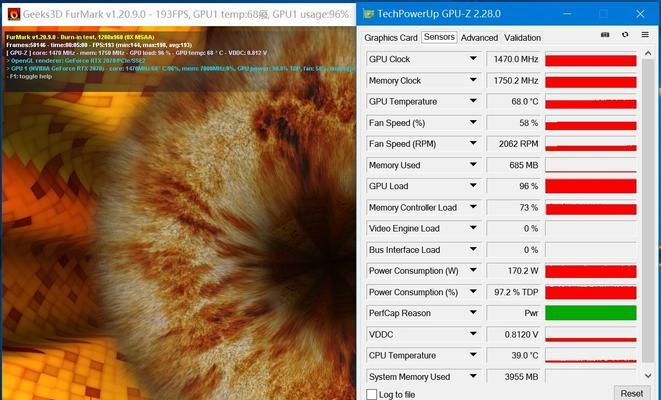Click the 73 % Memory Controller Load value

(513, 207)
